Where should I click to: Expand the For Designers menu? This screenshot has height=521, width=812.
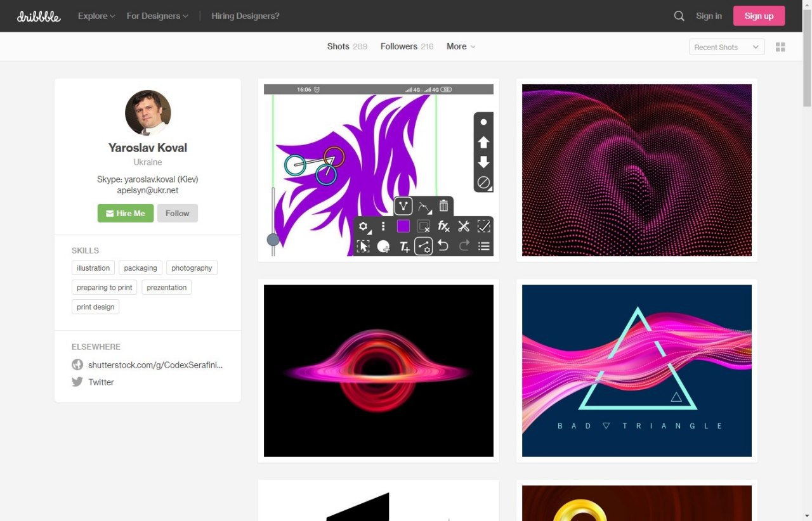click(x=157, y=16)
